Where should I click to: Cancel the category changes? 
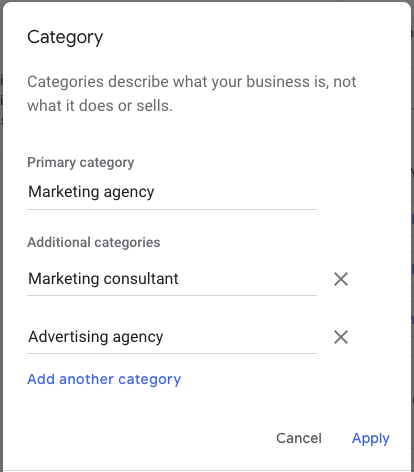pyautogui.click(x=299, y=438)
